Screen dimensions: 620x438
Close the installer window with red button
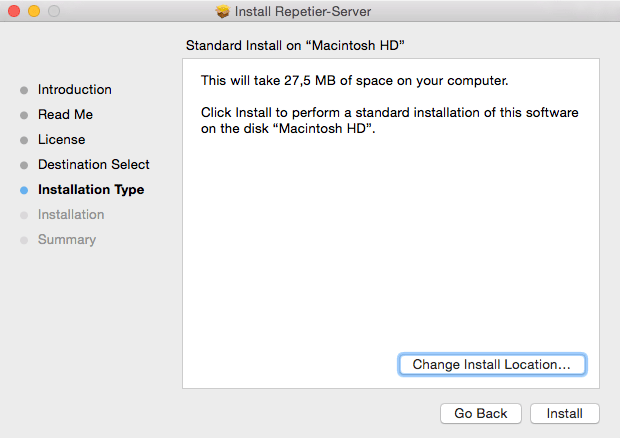(14, 12)
